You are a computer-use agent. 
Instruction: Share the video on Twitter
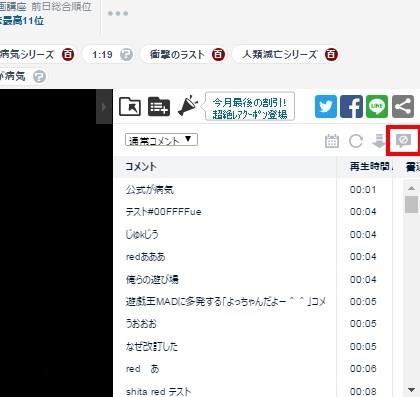[326, 107]
